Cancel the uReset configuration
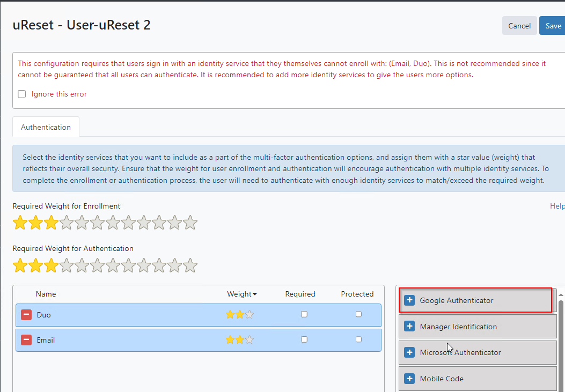The width and height of the screenshot is (565, 392). pos(519,26)
